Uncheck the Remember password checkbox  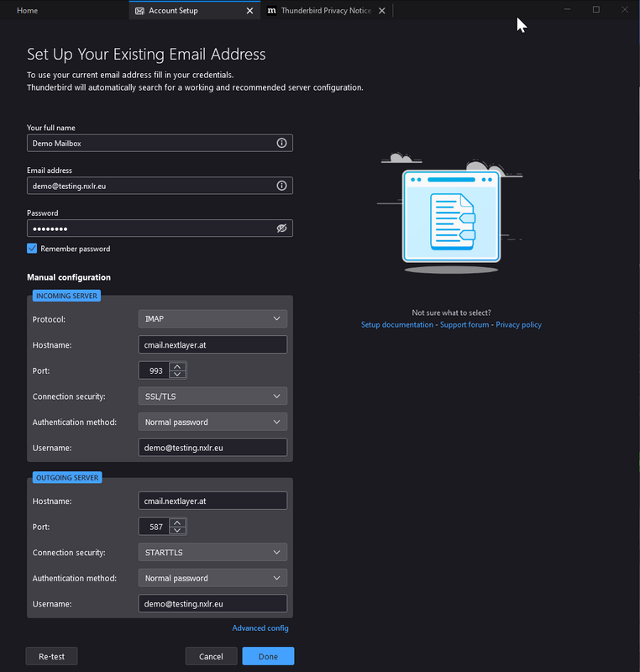[x=32, y=249]
